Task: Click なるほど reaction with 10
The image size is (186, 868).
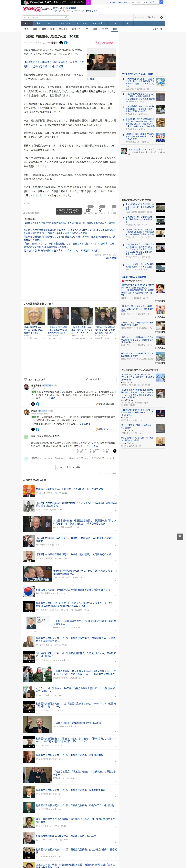Action: (x=94, y=451)
